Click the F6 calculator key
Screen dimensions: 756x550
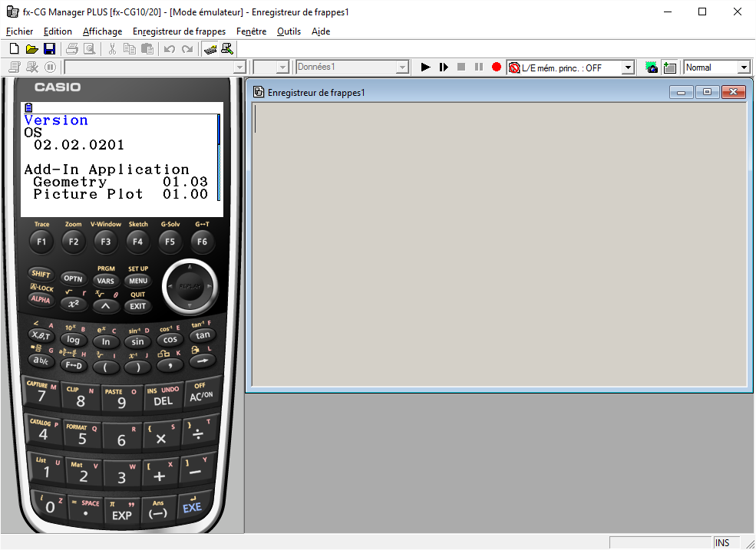[202, 242]
